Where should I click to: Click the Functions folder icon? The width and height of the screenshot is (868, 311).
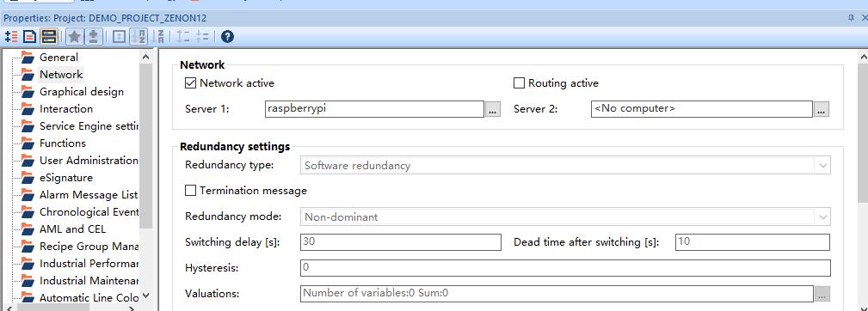pos(28,143)
